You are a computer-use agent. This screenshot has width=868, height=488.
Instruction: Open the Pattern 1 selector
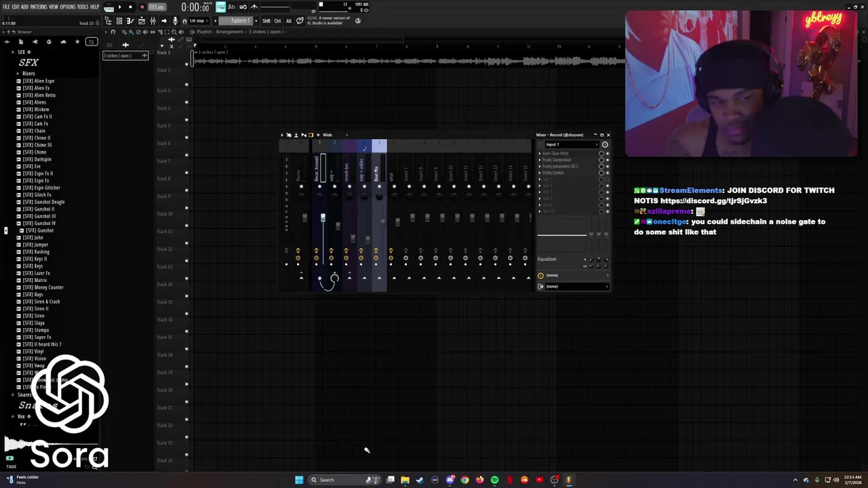point(237,21)
